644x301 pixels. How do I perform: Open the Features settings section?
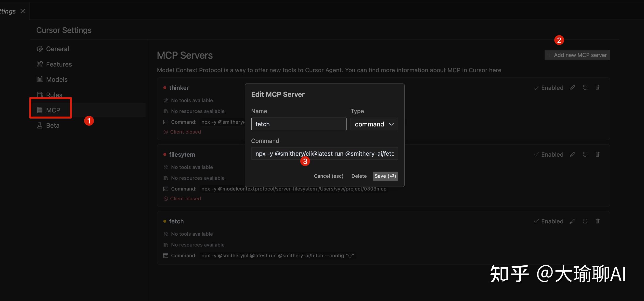click(59, 64)
